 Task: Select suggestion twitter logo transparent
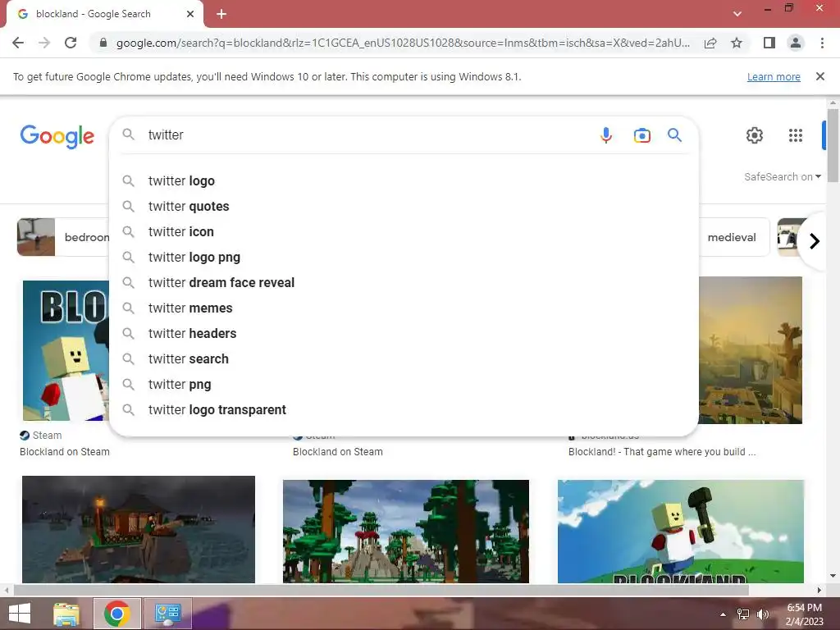tap(404, 410)
